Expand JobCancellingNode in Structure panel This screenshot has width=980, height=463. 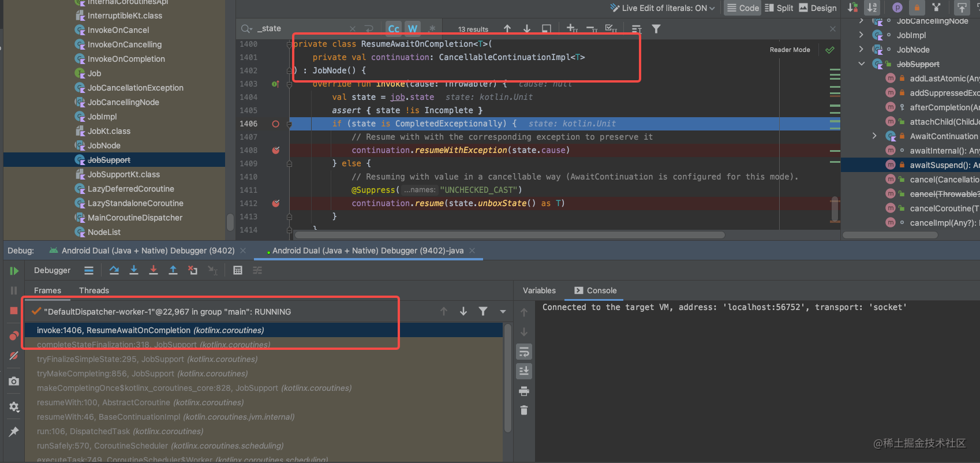tap(861, 21)
